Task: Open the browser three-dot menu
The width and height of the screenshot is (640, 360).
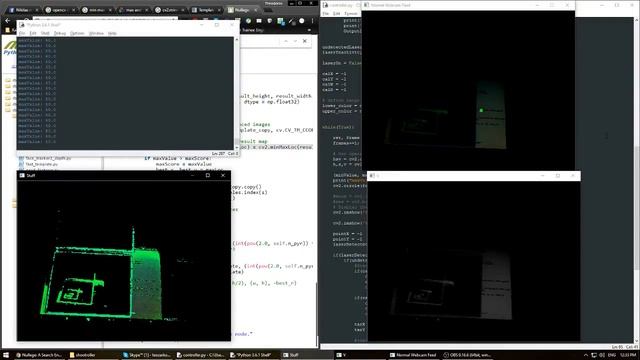Action: tap(312, 20)
